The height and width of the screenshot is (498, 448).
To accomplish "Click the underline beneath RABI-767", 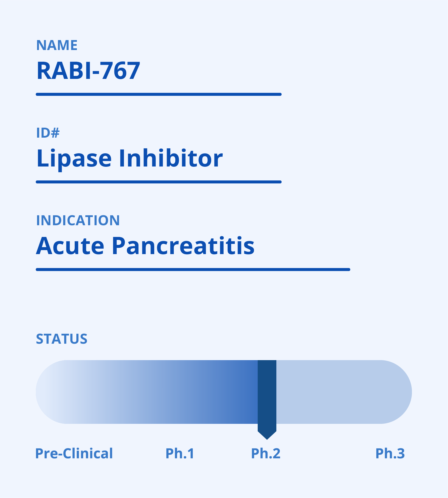I will click(159, 94).
